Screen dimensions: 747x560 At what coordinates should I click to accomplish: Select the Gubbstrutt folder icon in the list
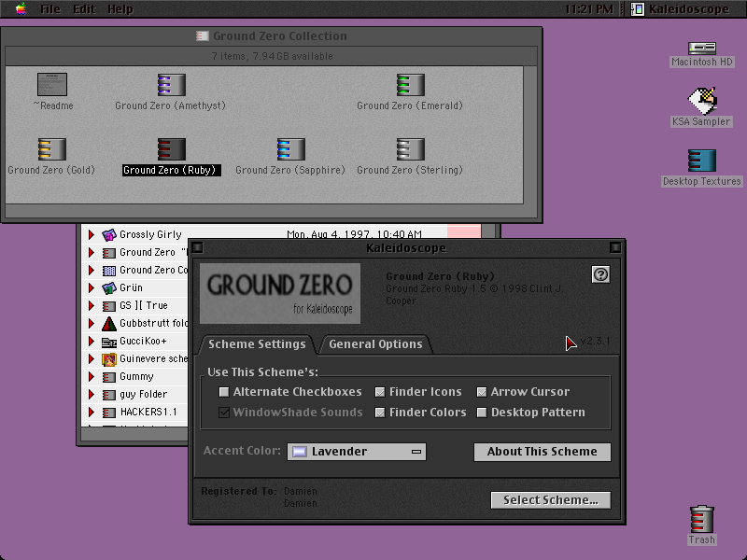[x=109, y=324]
